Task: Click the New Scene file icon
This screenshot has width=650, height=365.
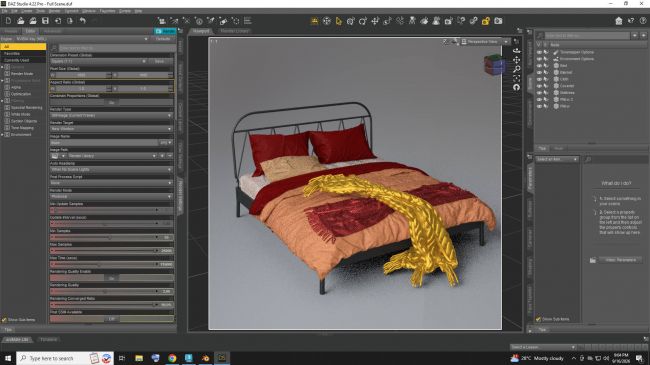Action: click(x=8, y=21)
